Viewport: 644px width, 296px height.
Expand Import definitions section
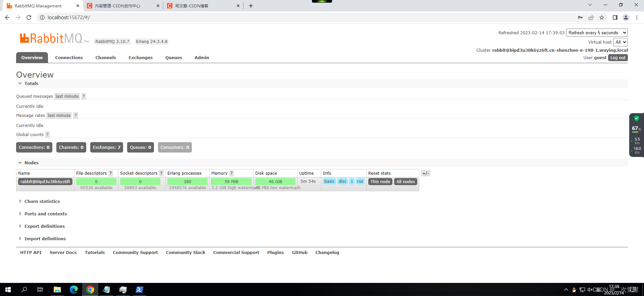tap(45, 239)
